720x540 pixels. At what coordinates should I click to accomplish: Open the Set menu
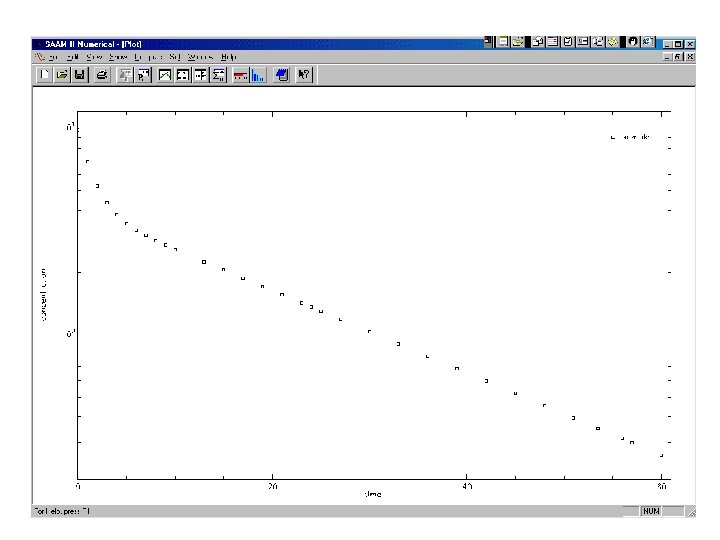pyautogui.click(x=174, y=57)
